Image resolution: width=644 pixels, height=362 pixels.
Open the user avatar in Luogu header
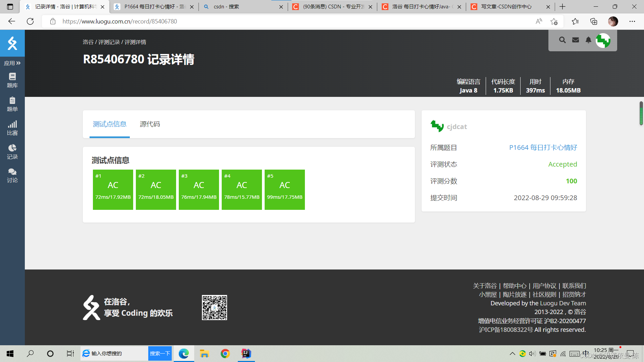click(x=603, y=40)
